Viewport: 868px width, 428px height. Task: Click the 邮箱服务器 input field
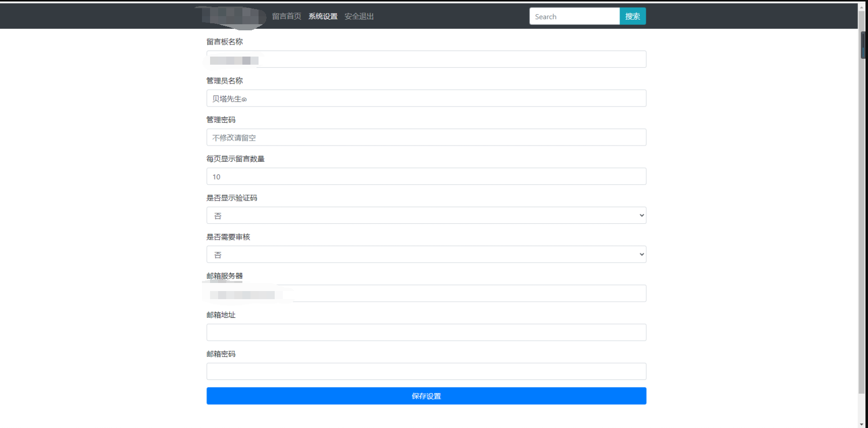426,294
